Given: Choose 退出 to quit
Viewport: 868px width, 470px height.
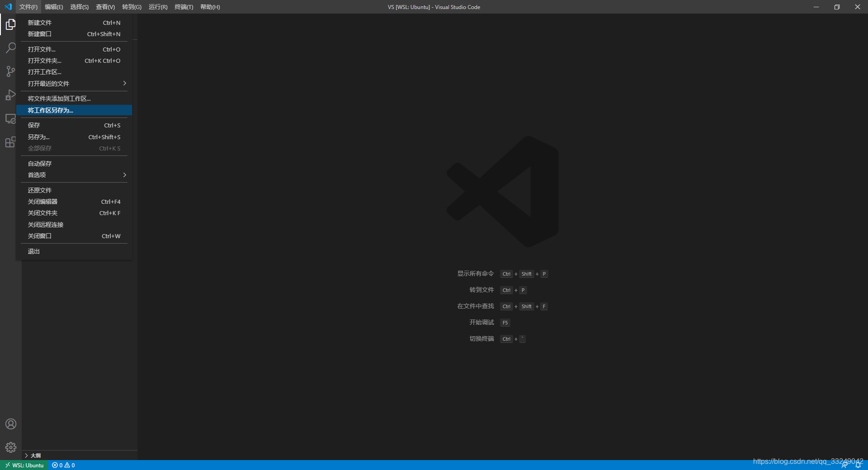Looking at the screenshot, I should pyautogui.click(x=74, y=251).
